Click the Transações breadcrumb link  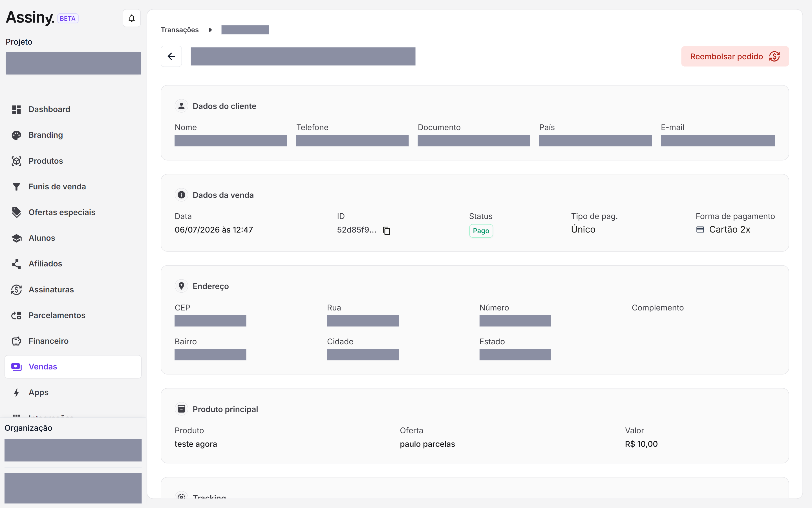(180, 30)
